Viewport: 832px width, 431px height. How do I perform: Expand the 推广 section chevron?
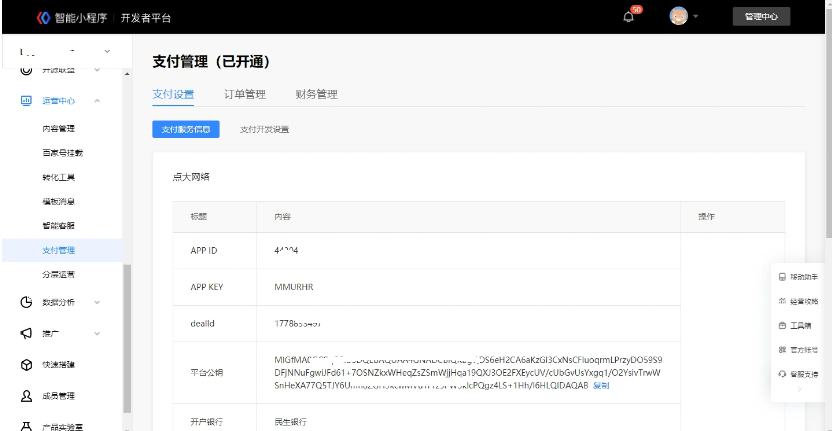click(97, 333)
